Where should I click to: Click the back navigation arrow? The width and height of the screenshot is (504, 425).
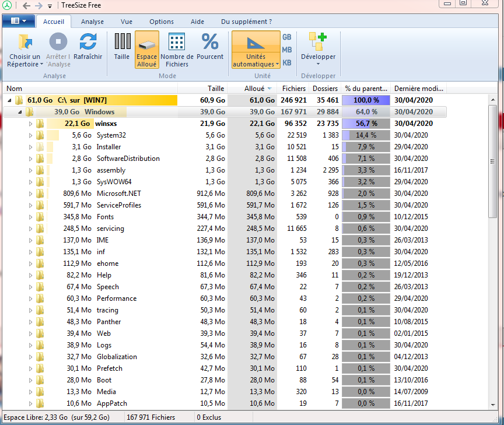click(27, 6)
